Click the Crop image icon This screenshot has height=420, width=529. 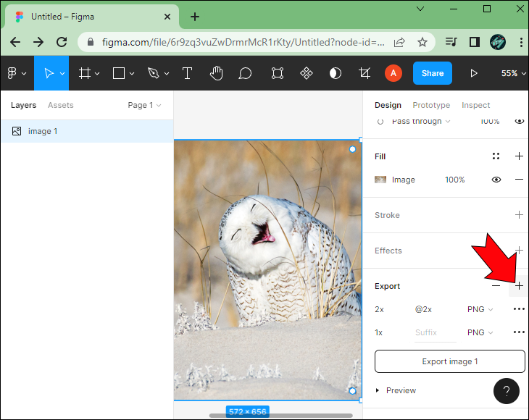click(365, 73)
